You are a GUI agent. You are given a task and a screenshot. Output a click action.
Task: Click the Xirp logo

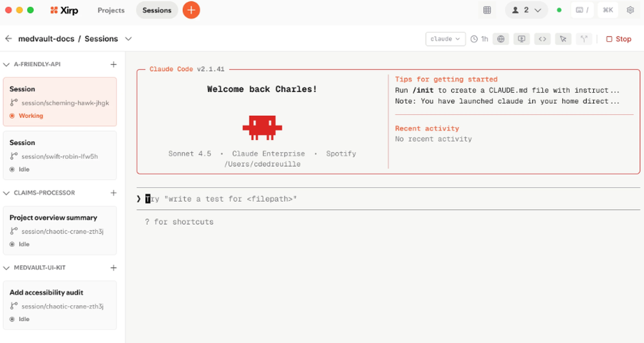[64, 10]
